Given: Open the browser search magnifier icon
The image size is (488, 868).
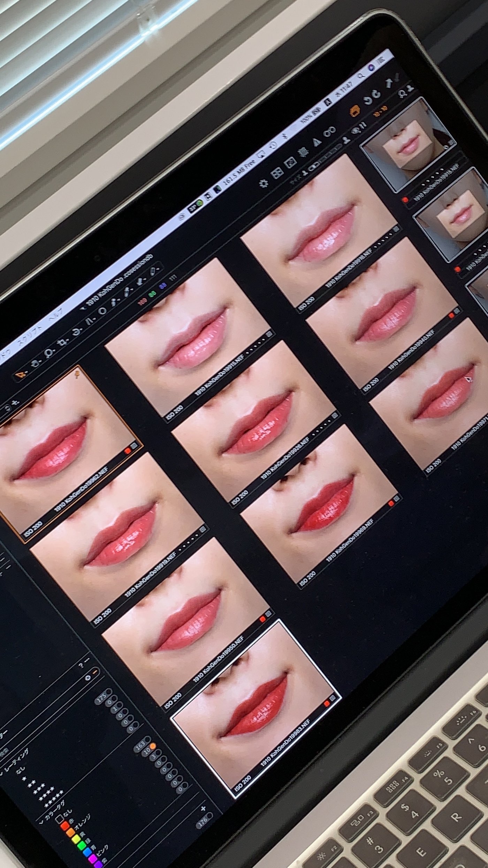Looking at the screenshot, I should (403, 94).
